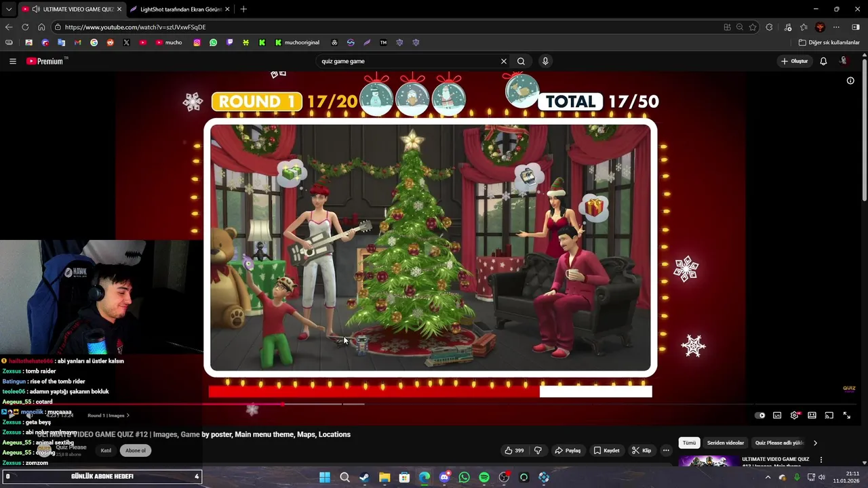This screenshot has width=868, height=488.
Task: Show hidden system tray icons
Action: coord(768,477)
